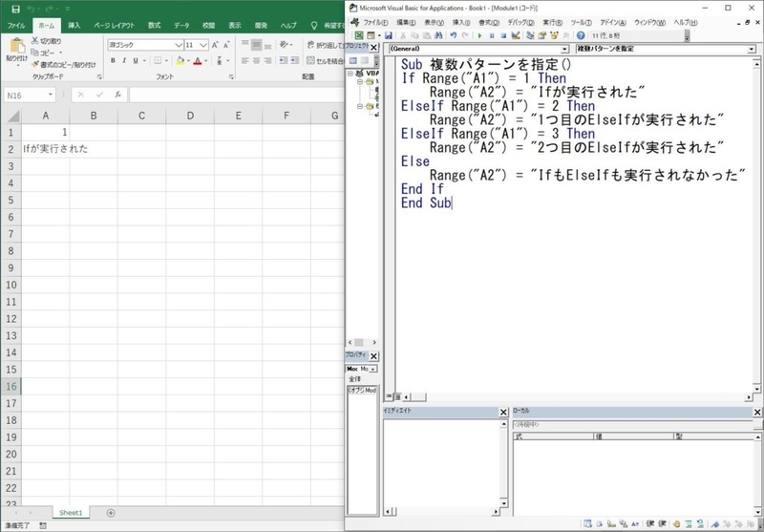
Task: Toggle align left button in Excel ribbon
Action: tap(245, 61)
